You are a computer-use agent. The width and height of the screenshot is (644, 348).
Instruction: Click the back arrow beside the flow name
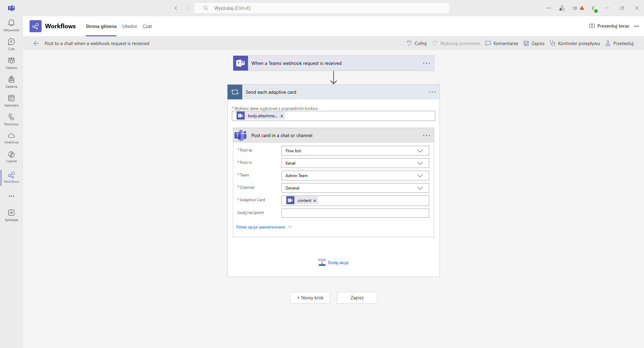coord(36,43)
